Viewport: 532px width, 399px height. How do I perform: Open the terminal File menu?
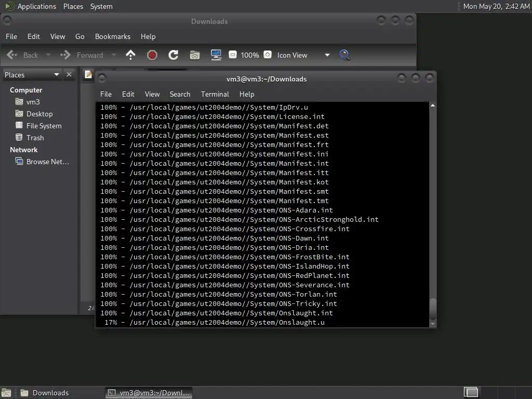(x=106, y=94)
